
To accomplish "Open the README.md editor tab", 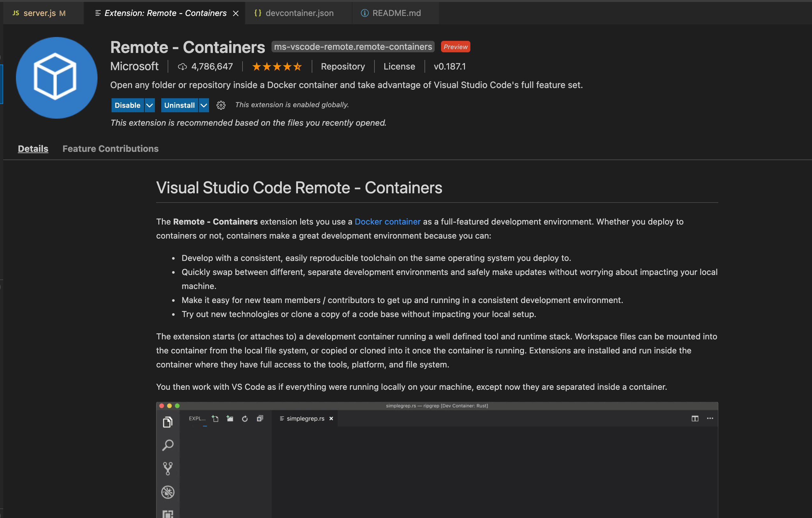I will point(396,13).
